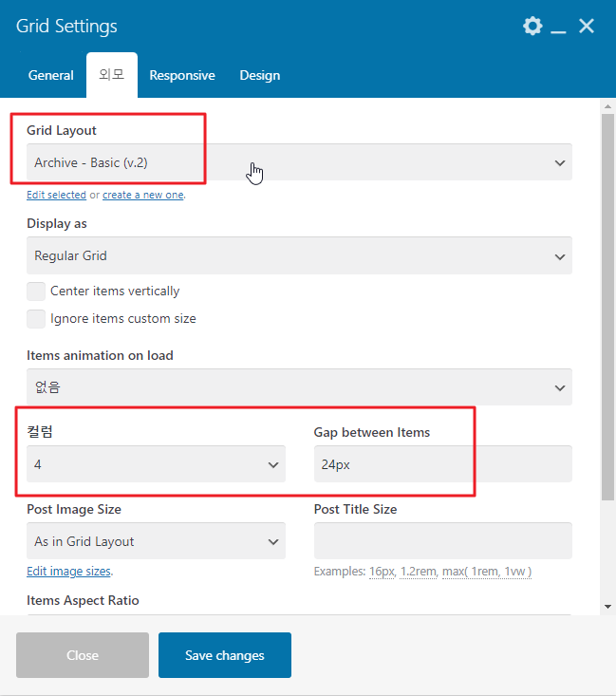
Task: Switch to the General tab
Action: point(51,75)
